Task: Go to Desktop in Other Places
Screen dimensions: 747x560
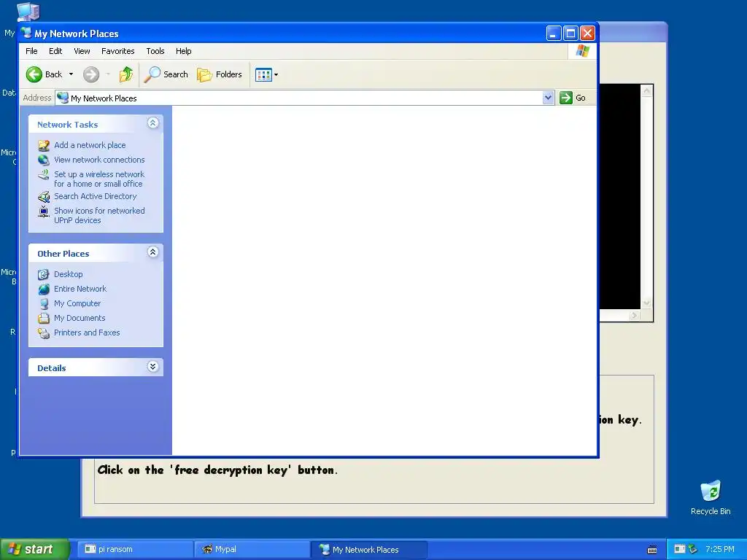Action: (68, 274)
